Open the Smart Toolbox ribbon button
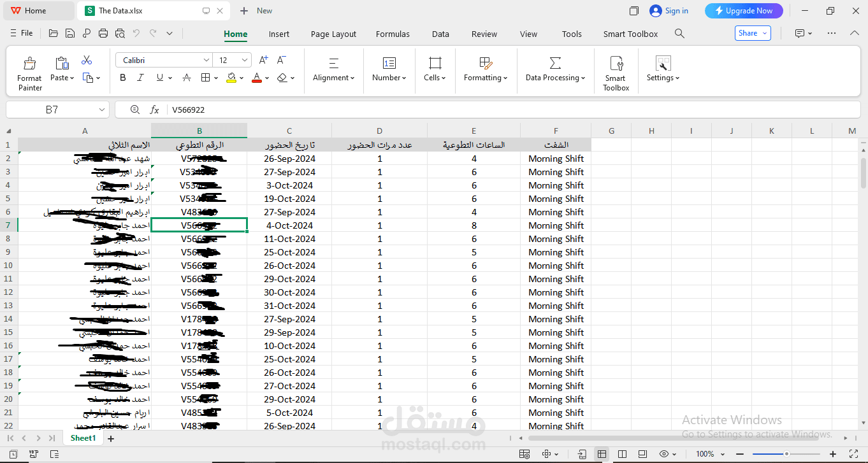Viewport: 868px width, 463px height. (x=616, y=73)
